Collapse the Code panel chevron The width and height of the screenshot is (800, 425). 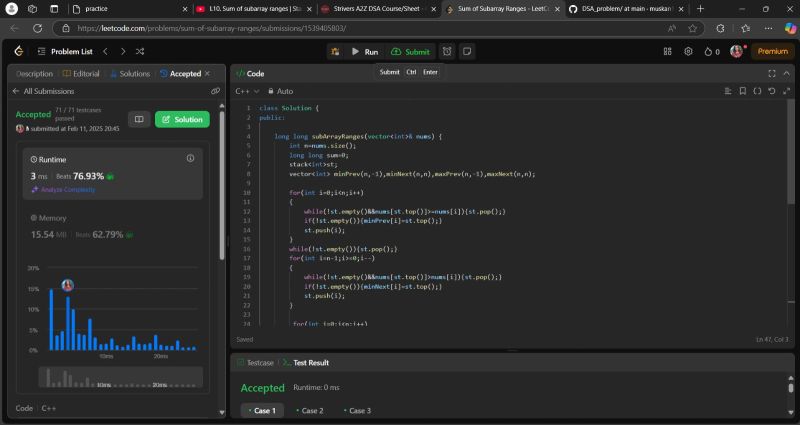pos(786,73)
